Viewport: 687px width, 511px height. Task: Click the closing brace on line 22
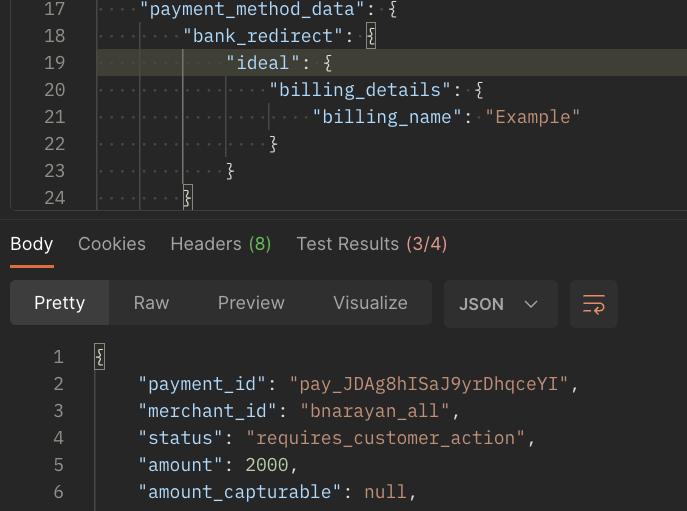pos(273,144)
